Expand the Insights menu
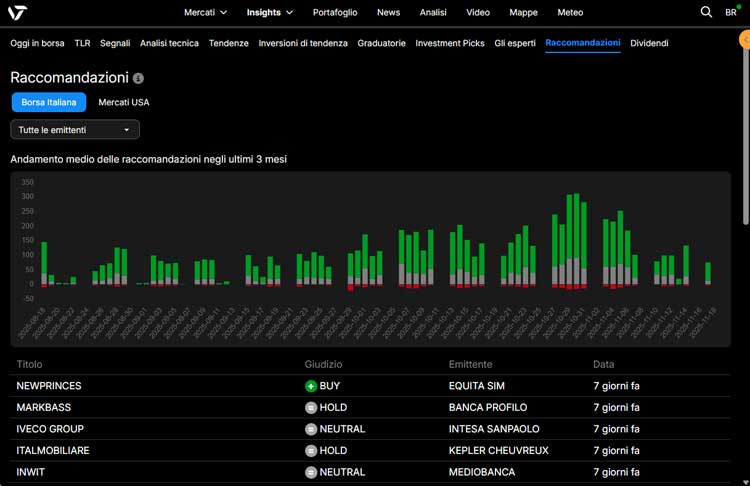The height and width of the screenshot is (486, 750). tap(270, 13)
